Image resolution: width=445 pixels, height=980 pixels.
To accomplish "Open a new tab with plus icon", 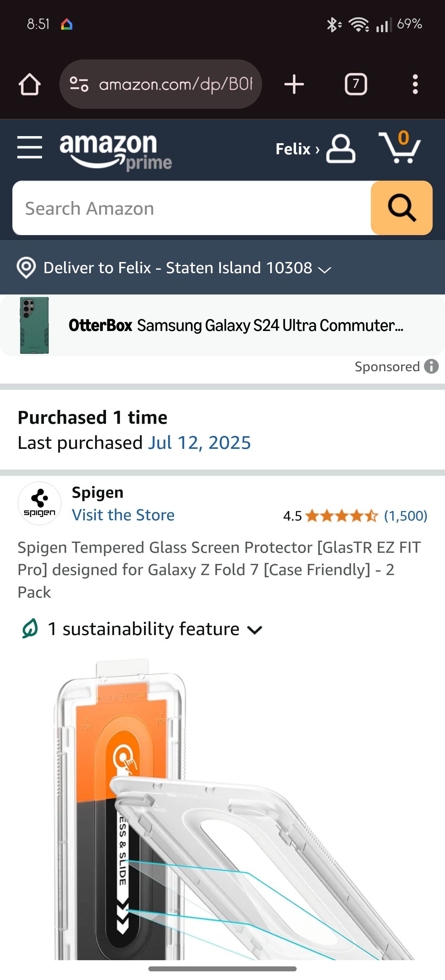I will pyautogui.click(x=294, y=84).
